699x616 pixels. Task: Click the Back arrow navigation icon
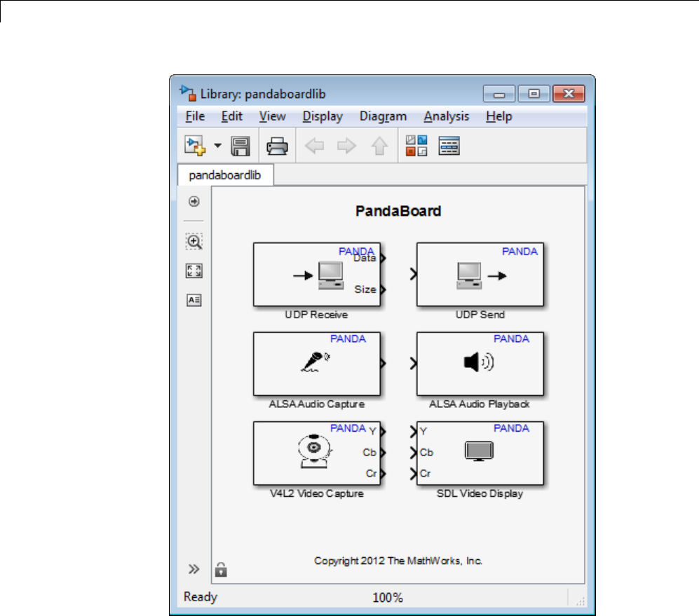point(314,146)
